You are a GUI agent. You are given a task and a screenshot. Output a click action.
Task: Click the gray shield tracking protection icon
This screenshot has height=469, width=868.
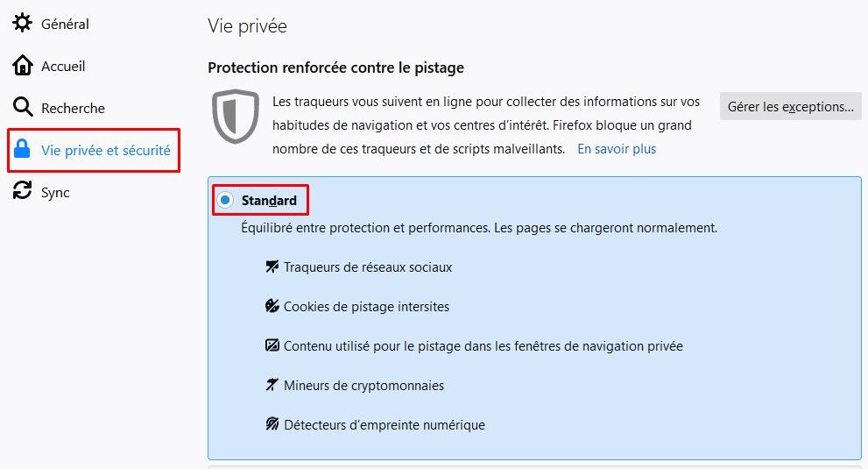click(236, 116)
